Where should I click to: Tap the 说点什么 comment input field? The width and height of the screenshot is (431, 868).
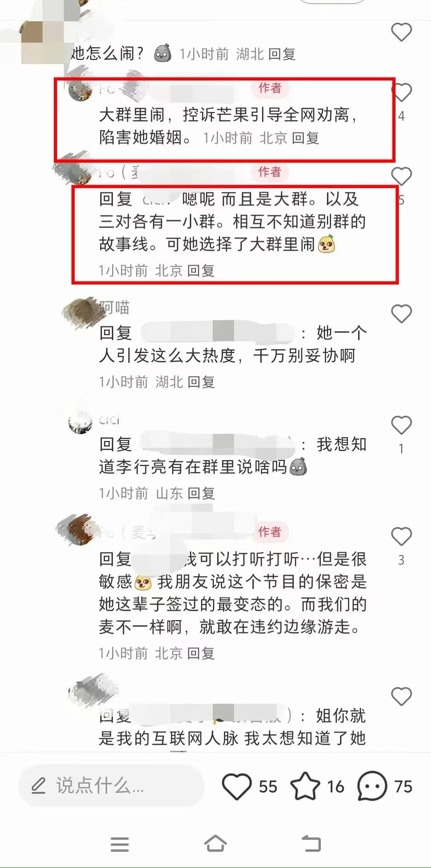(x=112, y=786)
